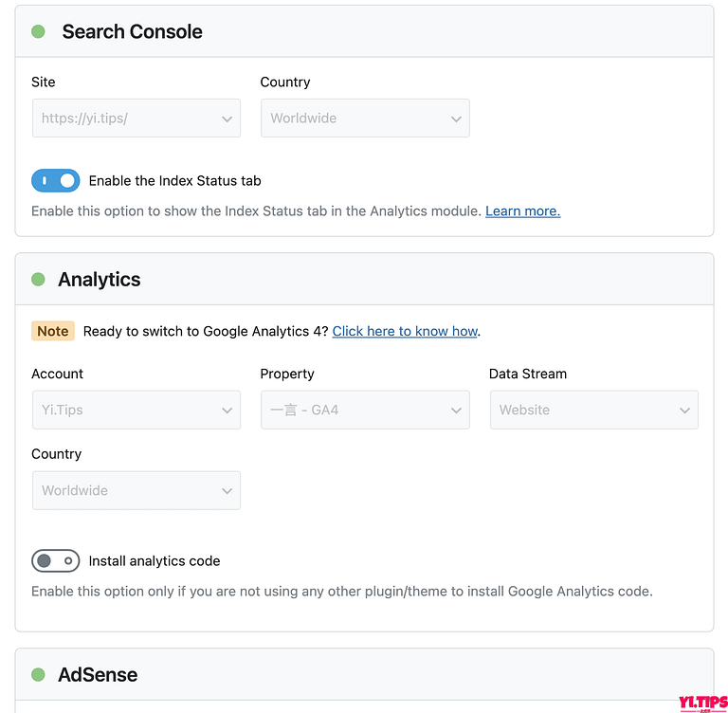
Task: Enable the Install analytics code toggle
Action: (x=56, y=560)
